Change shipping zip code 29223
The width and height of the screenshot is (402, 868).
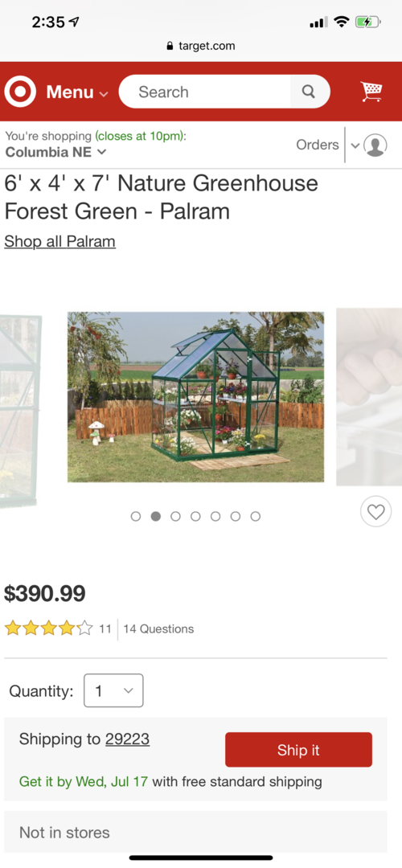127,739
